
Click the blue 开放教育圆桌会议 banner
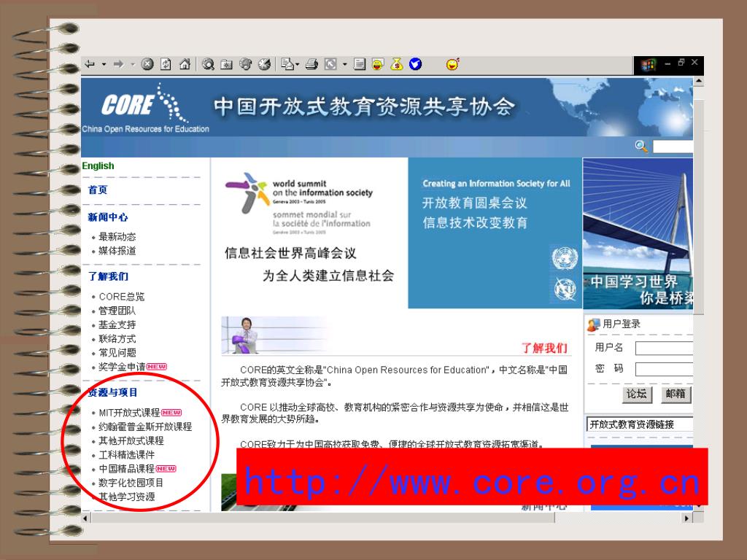pyautogui.click(x=495, y=233)
